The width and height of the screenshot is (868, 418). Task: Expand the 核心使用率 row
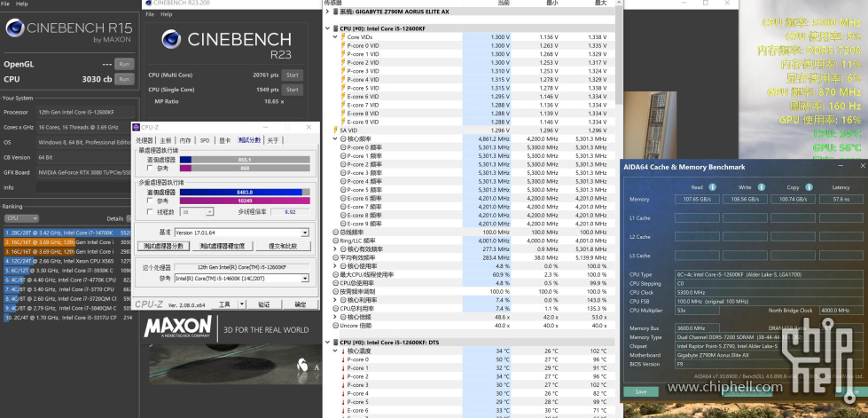click(335, 266)
